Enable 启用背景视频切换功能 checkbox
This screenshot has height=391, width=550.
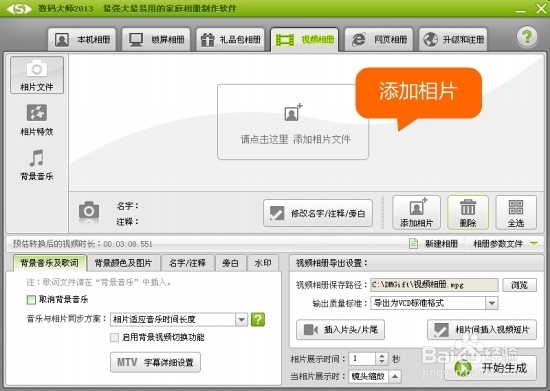tap(114, 337)
